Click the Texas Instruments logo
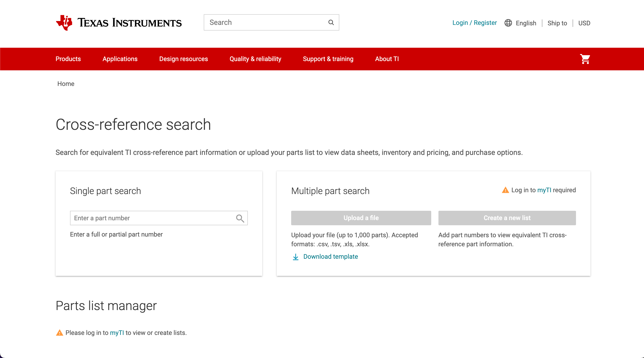Screen dimensions: 644x358 (119, 23)
